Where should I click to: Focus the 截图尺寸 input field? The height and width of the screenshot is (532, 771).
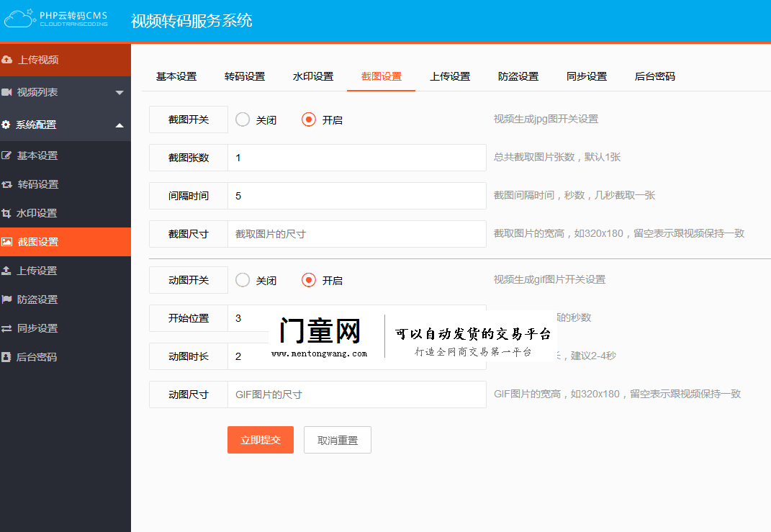356,234
